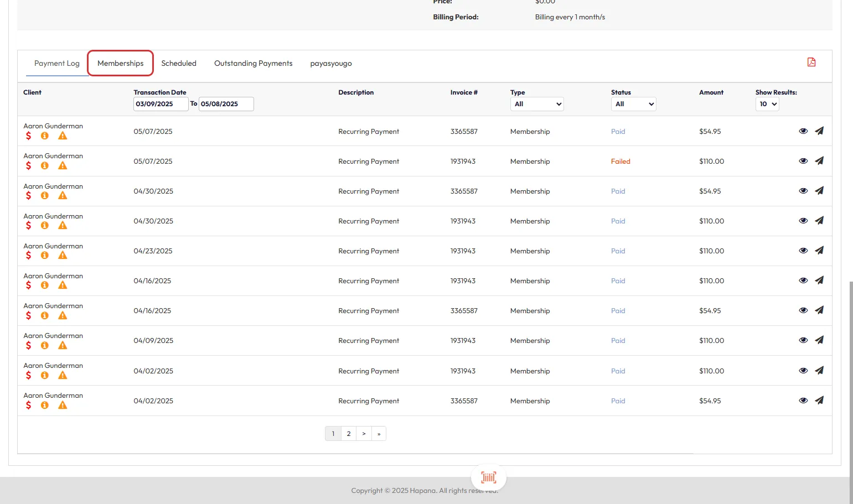Click warning triangle icon in the 04/09/2025 row
Screen dimensions: 853x504
pyautogui.click(x=63, y=345)
